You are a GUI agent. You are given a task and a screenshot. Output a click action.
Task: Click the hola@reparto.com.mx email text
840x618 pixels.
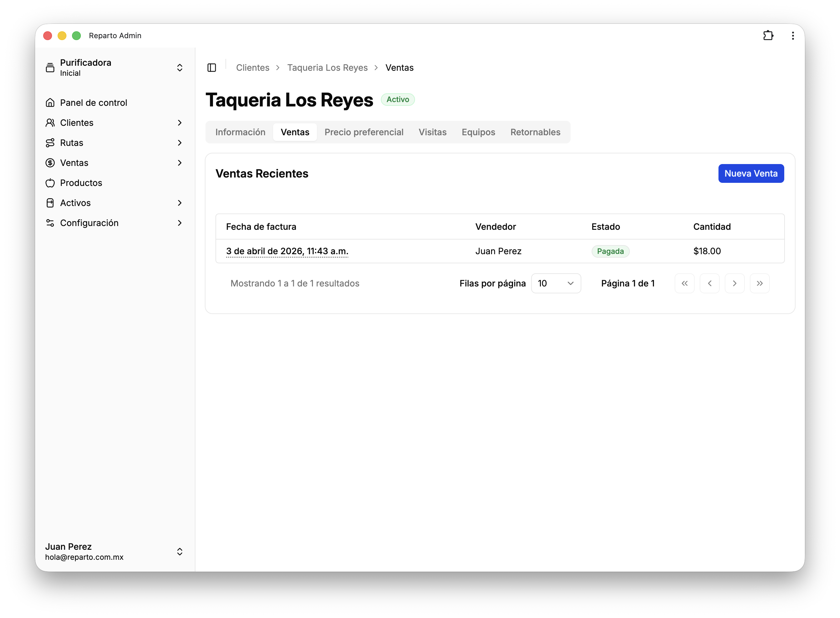click(x=84, y=557)
